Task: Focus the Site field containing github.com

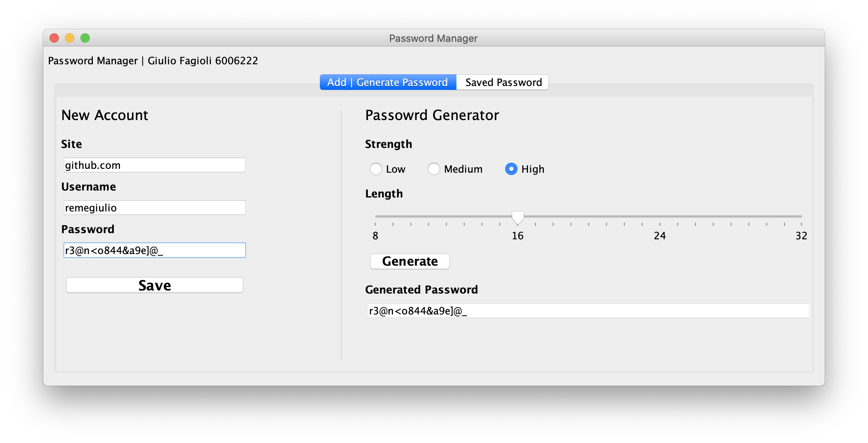Action: (154, 165)
